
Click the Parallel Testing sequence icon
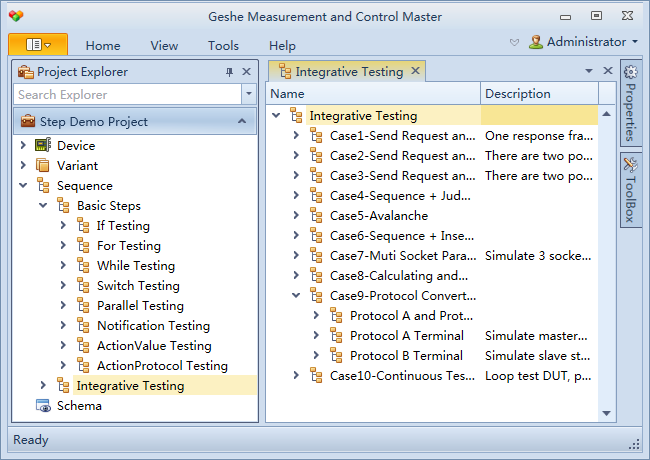pos(83,305)
